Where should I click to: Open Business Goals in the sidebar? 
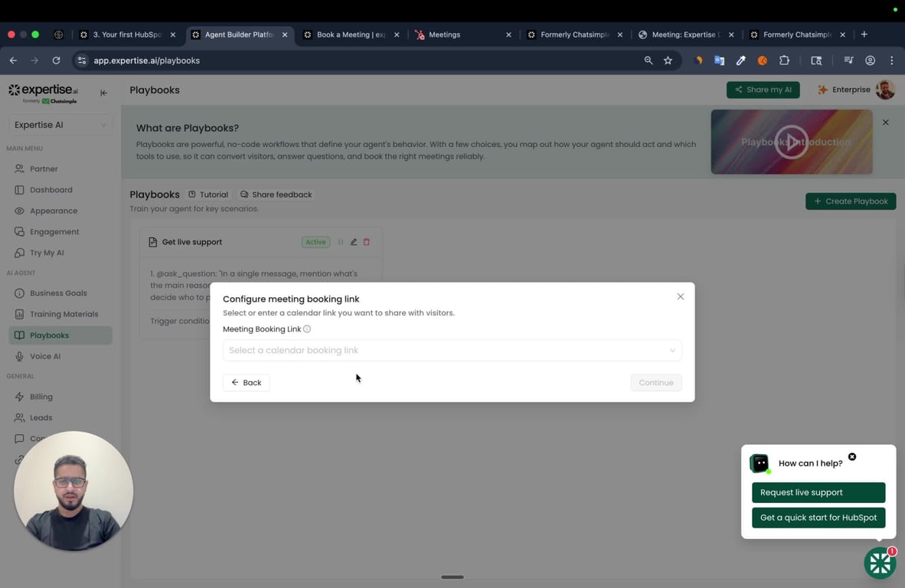tap(58, 293)
